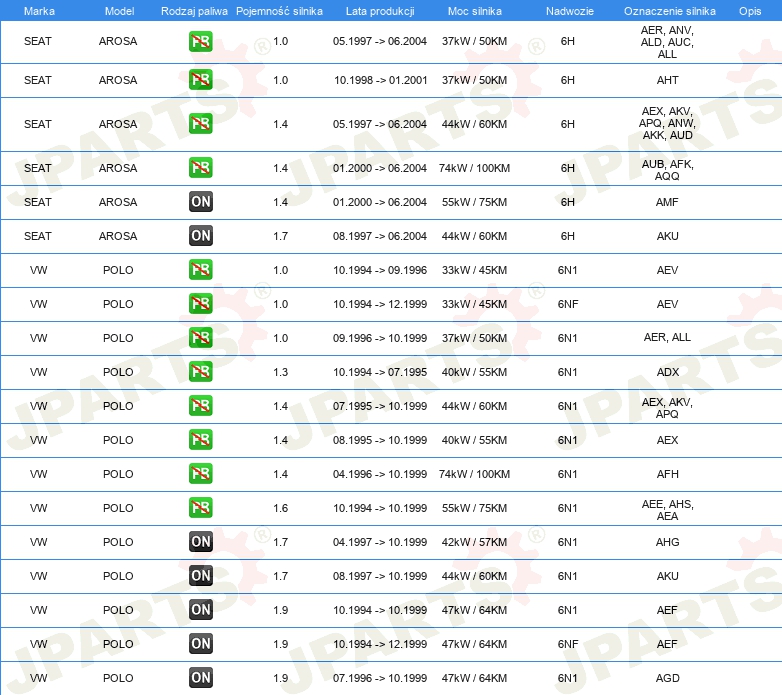Click the petrol icon in the SEAT Arosa AHT row
The image size is (782, 695).
(201, 80)
